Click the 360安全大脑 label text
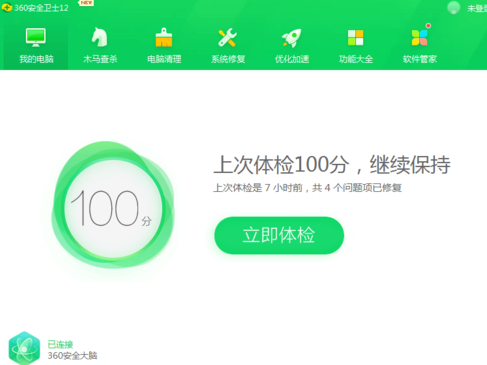This screenshot has width=487, height=365. (x=72, y=356)
